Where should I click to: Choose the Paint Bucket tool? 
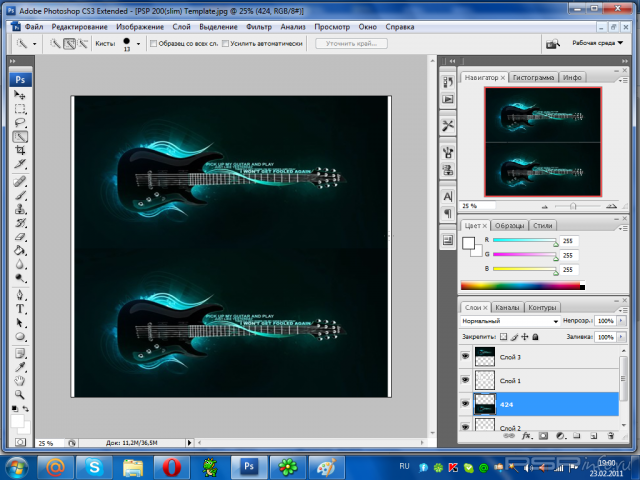coord(20,251)
